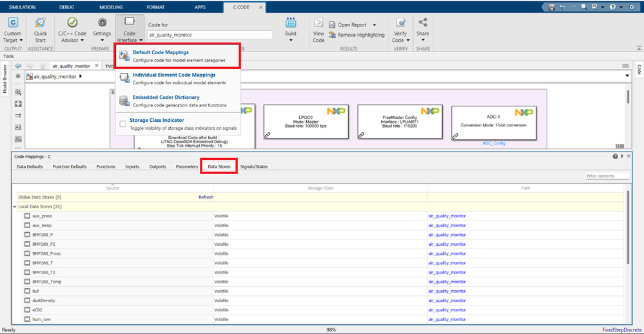The width and height of the screenshot is (644, 334).
Task: Check the aux_temp data store box
Action: (27, 225)
